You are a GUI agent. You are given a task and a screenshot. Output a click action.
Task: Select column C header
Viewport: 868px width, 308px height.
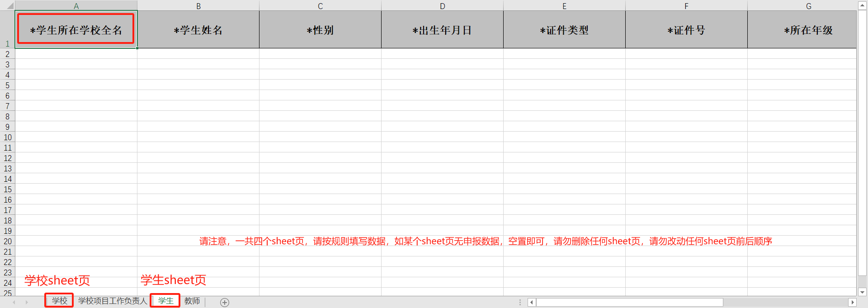point(321,6)
